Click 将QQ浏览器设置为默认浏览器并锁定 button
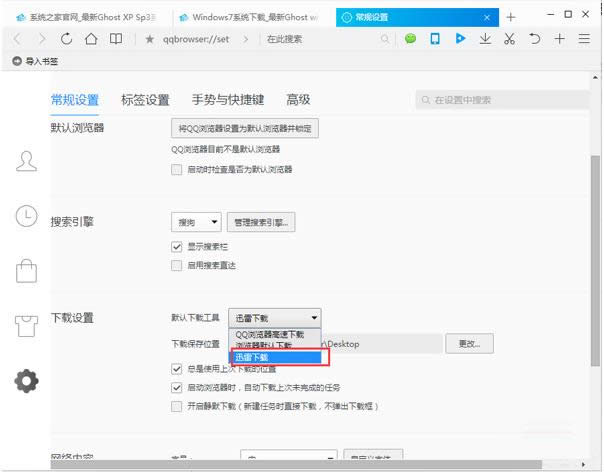604x474 pixels. (245, 129)
